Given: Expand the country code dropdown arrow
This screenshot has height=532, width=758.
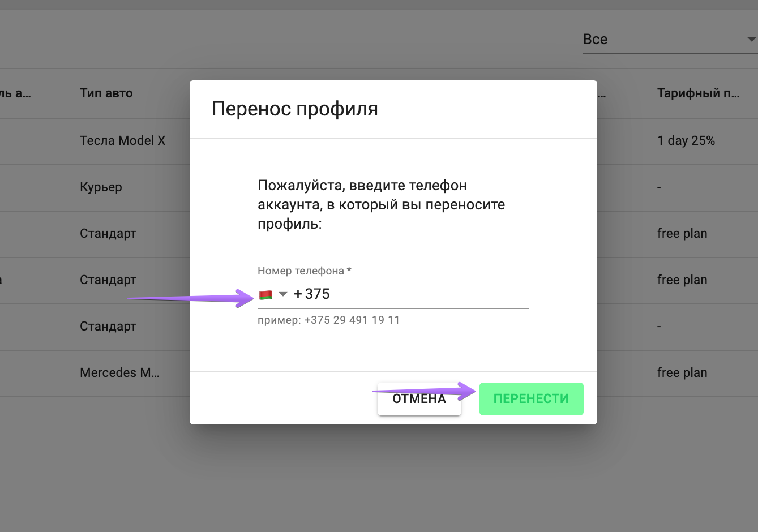Looking at the screenshot, I should (283, 294).
